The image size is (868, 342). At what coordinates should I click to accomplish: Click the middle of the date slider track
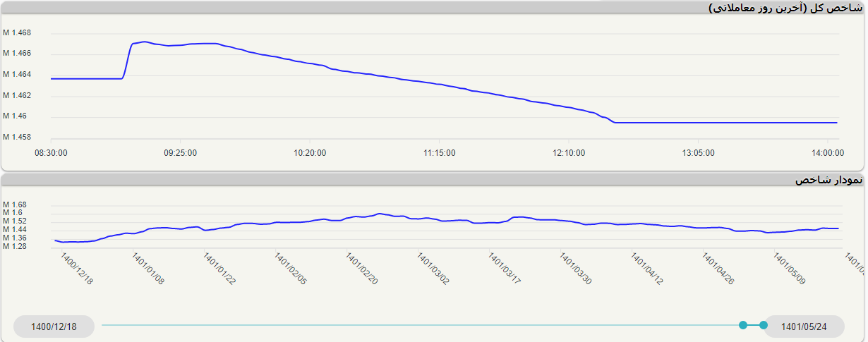422,325
